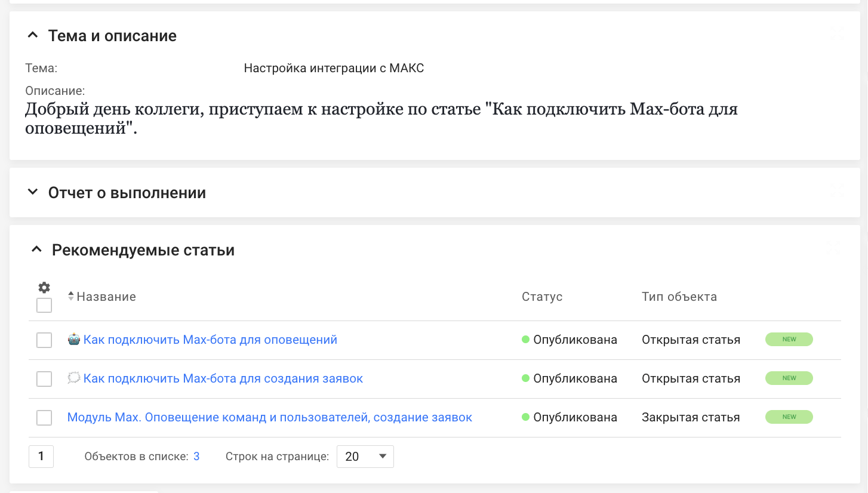This screenshot has height=493, width=868.
Task: Collapse the "Тема и описание" section
Action: tap(33, 36)
